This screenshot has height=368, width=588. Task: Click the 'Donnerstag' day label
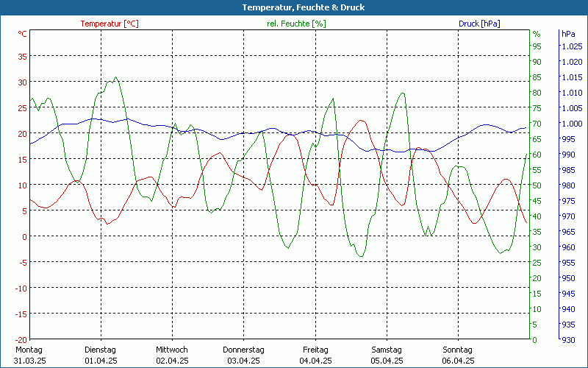[x=243, y=350]
